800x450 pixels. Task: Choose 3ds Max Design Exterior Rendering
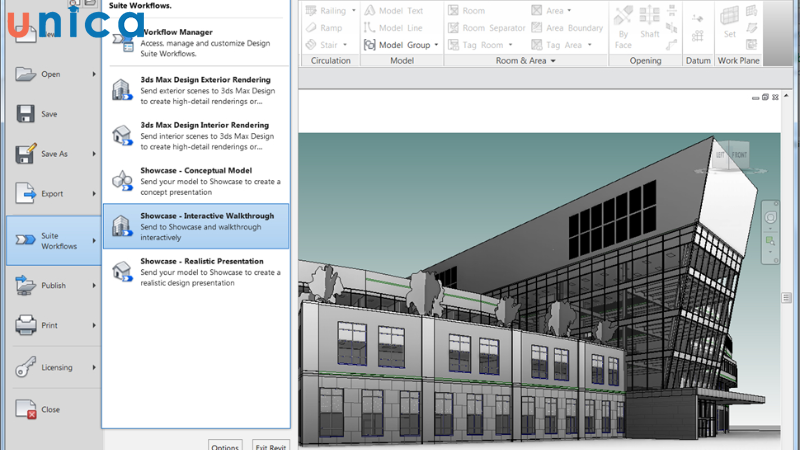[x=196, y=90]
